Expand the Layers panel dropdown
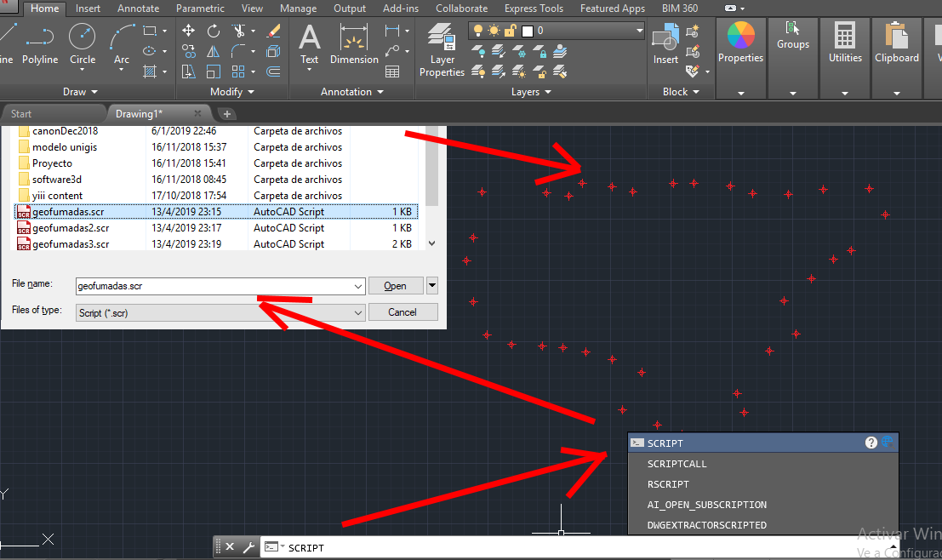Viewport: 942px width, 560px height. pos(531,92)
